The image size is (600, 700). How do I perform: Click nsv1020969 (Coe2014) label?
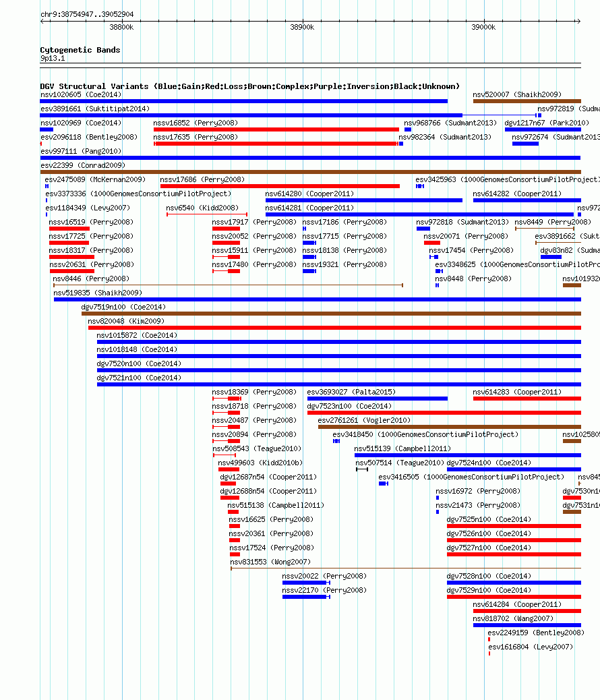(x=81, y=123)
